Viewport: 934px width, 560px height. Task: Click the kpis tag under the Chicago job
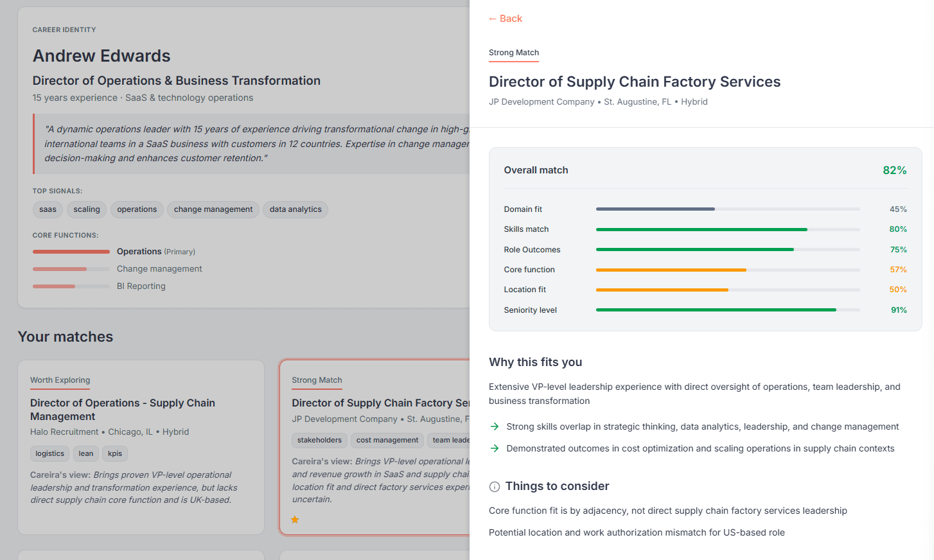point(114,453)
